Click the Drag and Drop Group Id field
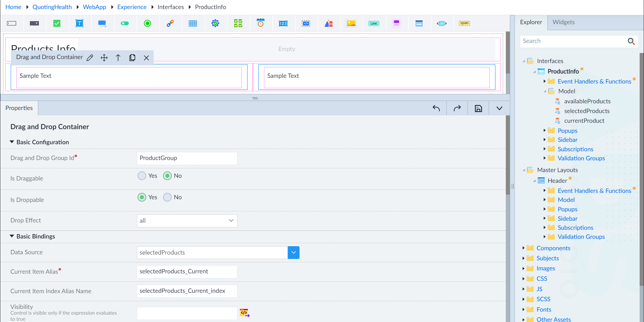The image size is (644, 322). click(187, 158)
